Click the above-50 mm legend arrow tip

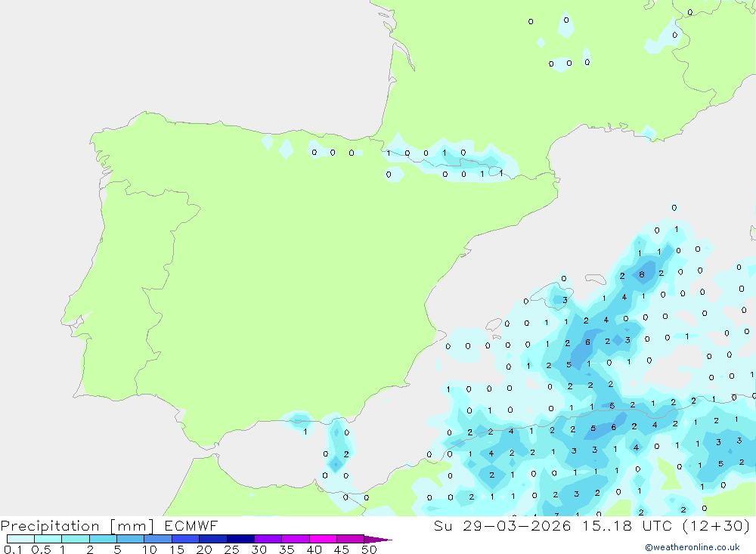coord(378,540)
